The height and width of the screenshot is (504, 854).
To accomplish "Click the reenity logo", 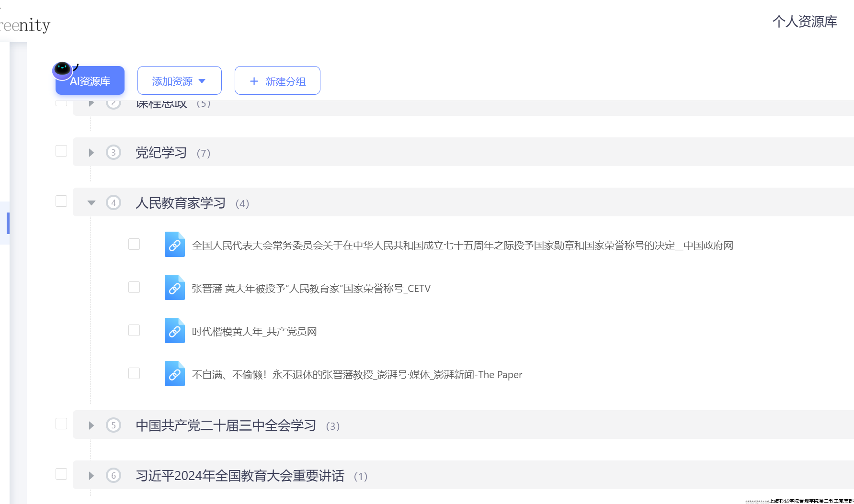I will (x=25, y=24).
